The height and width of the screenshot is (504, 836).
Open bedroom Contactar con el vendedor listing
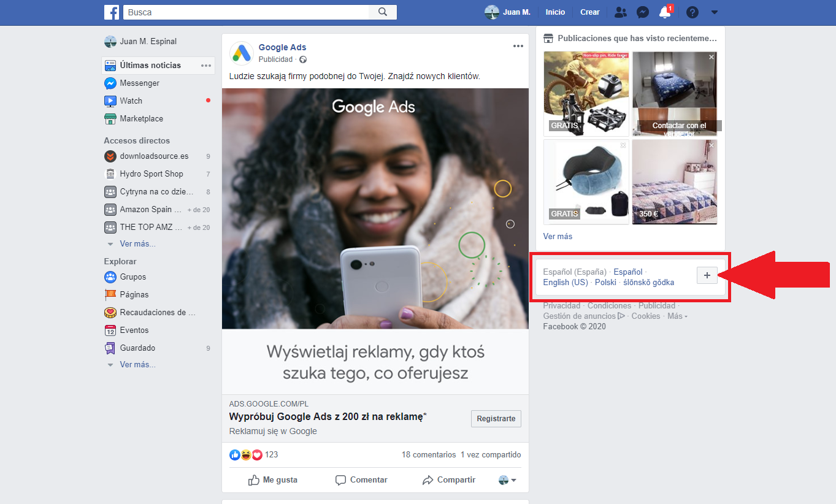[675, 93]
